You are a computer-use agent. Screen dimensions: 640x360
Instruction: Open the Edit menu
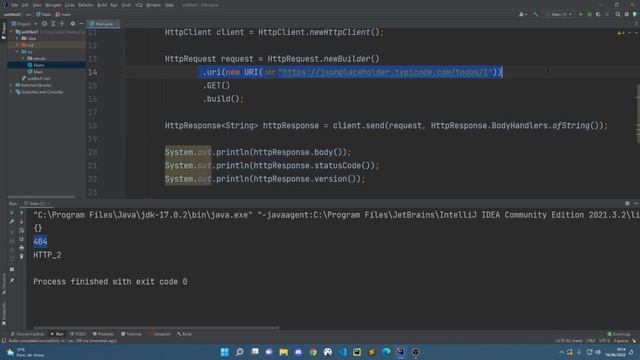pyautogui.click(x=25, y=5)
